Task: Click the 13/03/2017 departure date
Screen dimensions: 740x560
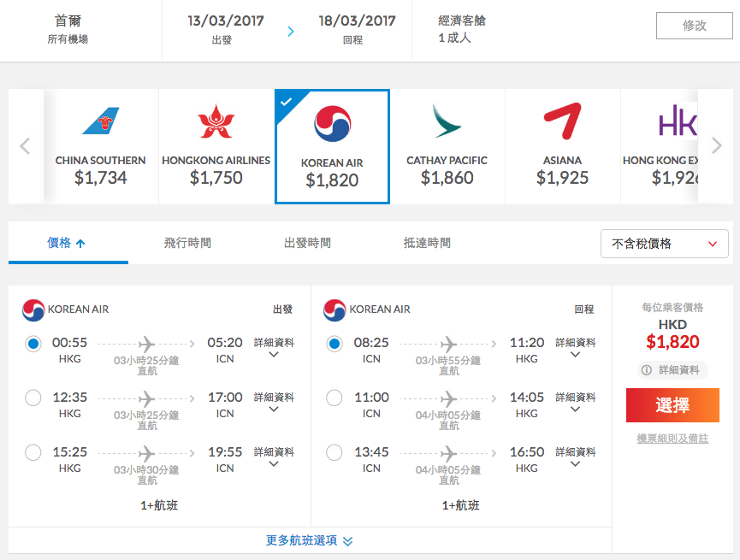Action: point(226,21)
